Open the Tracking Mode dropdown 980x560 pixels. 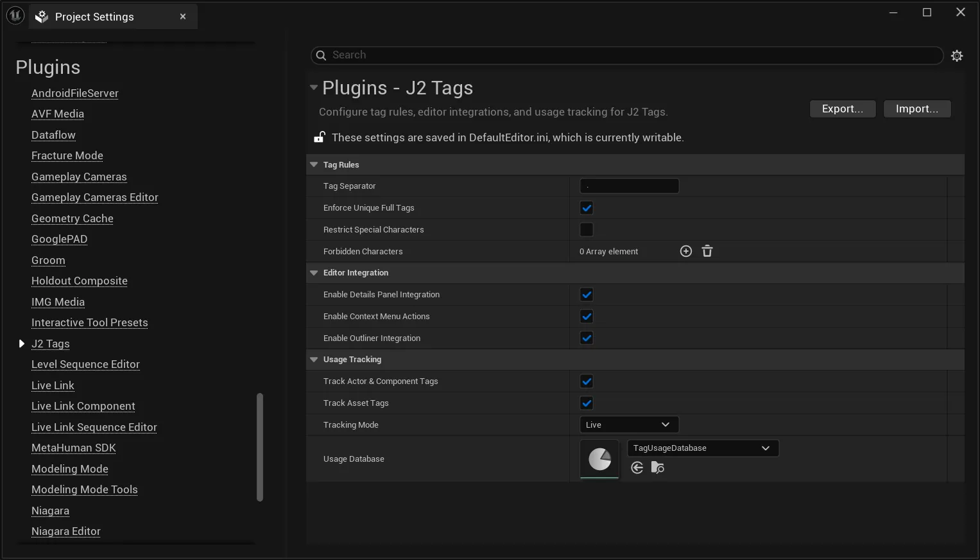629,424
